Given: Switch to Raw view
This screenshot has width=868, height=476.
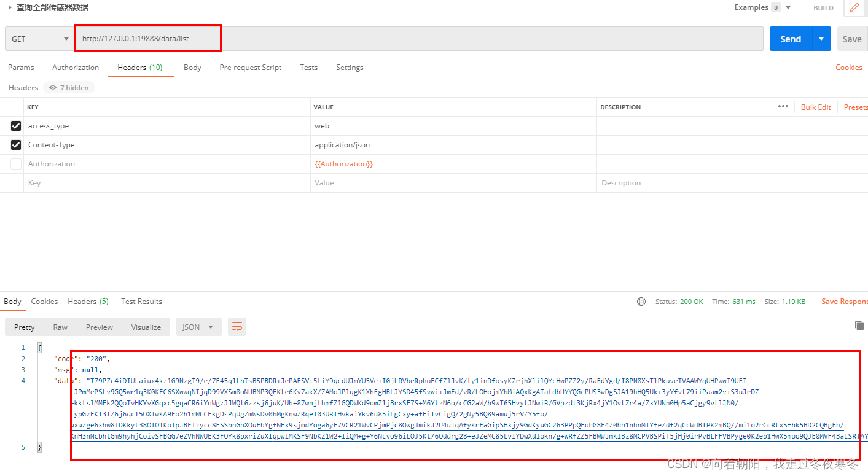Looking at the screenshot, I should [x=60, y=327].
